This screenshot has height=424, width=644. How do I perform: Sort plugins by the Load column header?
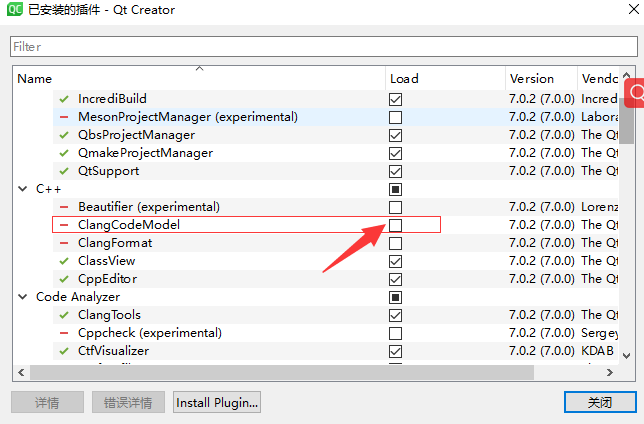(x=445, y=78)
